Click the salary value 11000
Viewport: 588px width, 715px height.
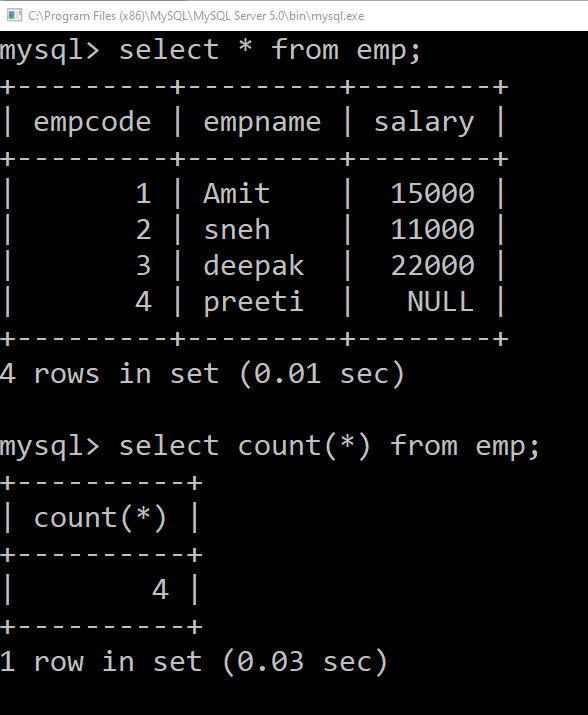click(432, 229)
